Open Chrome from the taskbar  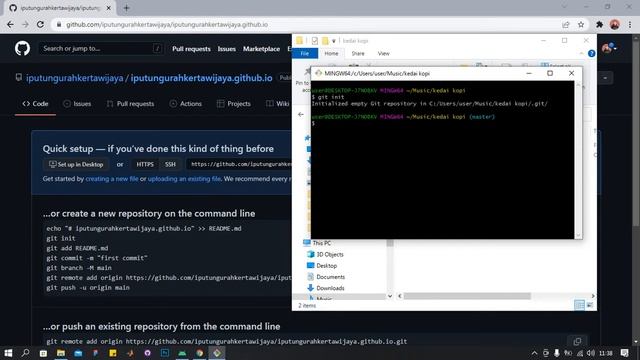pyautogui.click(x=200, y=353)
